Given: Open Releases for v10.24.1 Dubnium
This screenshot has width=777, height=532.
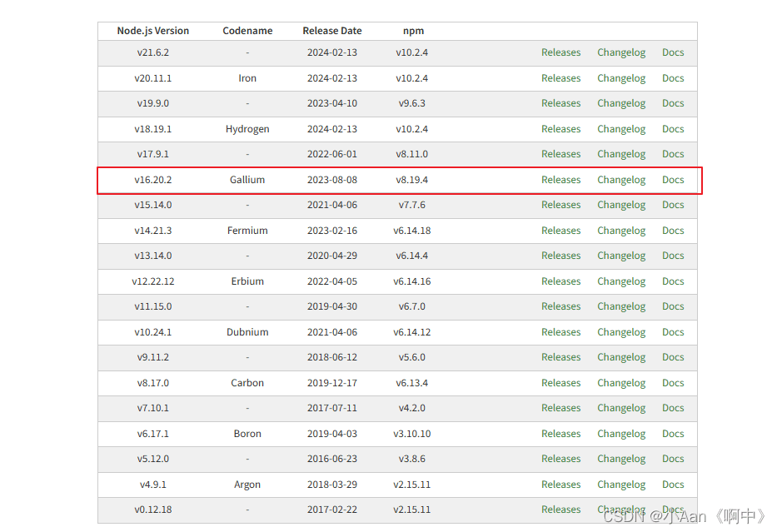Looking at the screenshot, I should click(x=560, y=332).
